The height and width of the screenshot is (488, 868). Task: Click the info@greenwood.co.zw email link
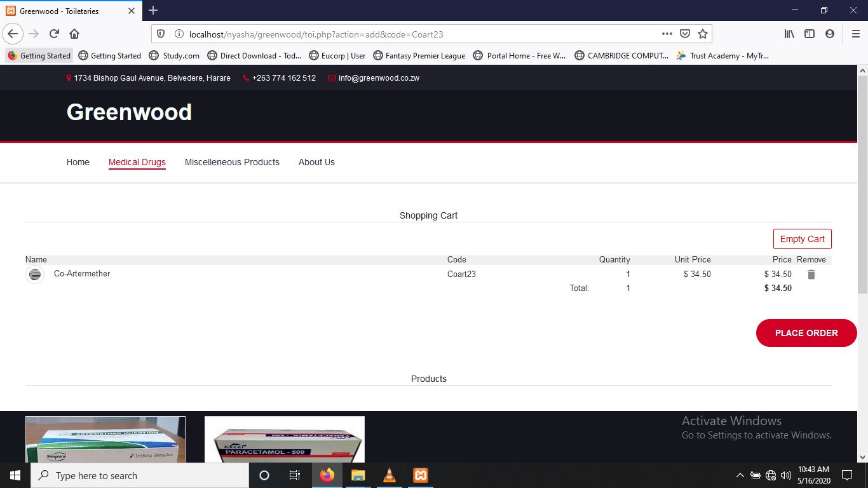click(x=379, y=78)
